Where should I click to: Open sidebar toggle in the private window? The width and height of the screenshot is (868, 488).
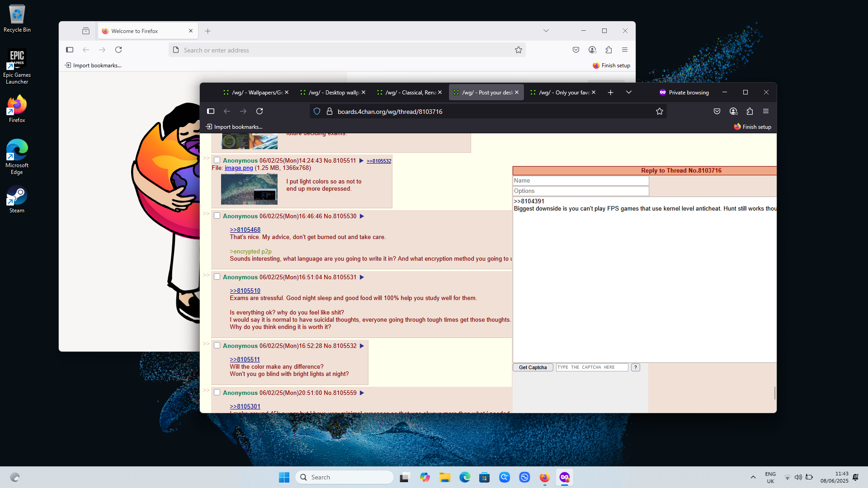pyautogui.click(x=211, y=111)
